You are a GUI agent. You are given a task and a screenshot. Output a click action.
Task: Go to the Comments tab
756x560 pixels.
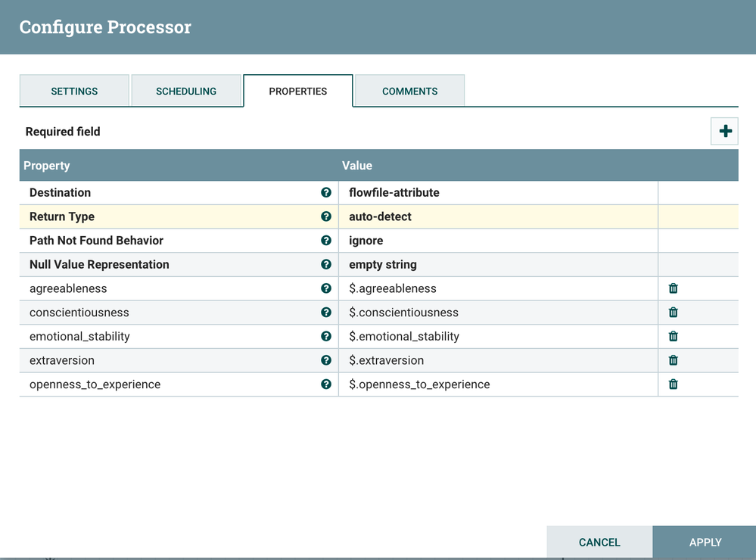point(409,92)
